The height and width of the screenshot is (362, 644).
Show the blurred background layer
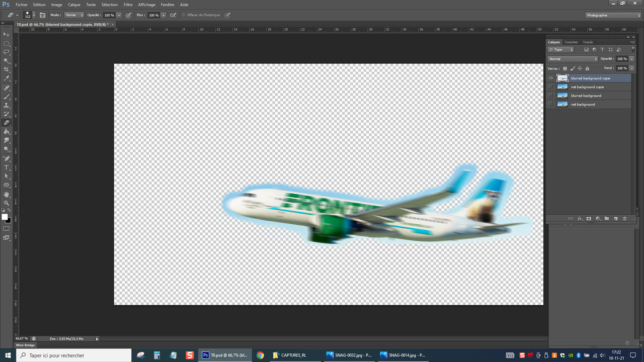click(x=551, y=96)
